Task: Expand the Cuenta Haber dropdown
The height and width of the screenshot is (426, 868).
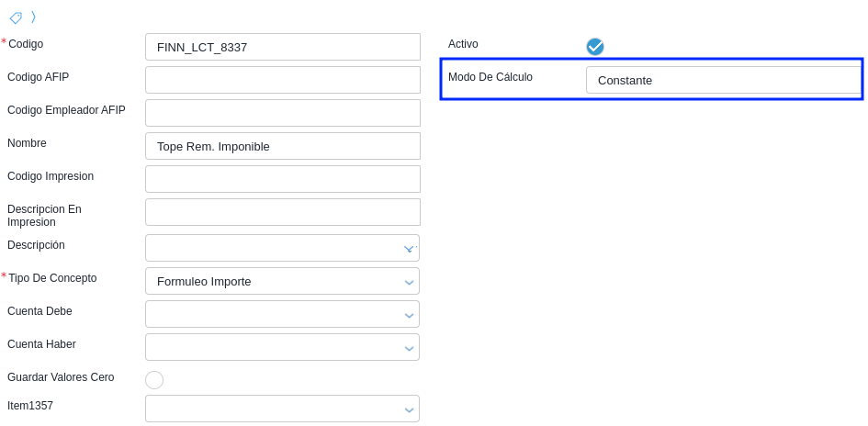Action: (x=282, y=347)
